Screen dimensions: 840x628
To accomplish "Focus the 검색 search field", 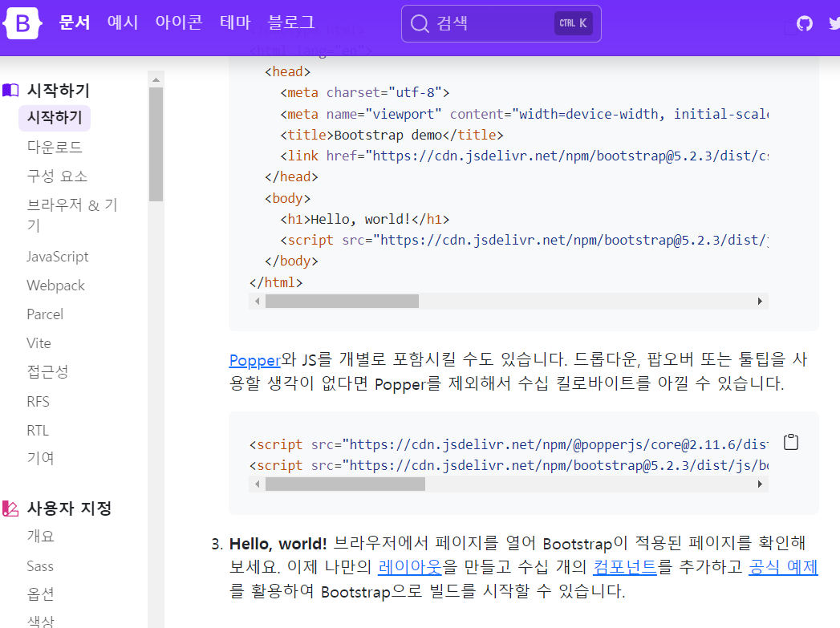I will tap(501, 23).
